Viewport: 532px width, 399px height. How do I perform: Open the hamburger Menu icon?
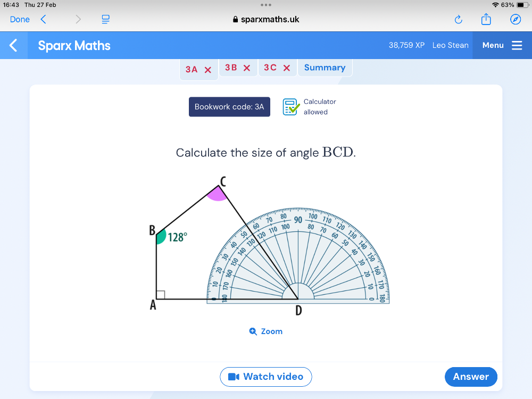click(x=517, y=45)
